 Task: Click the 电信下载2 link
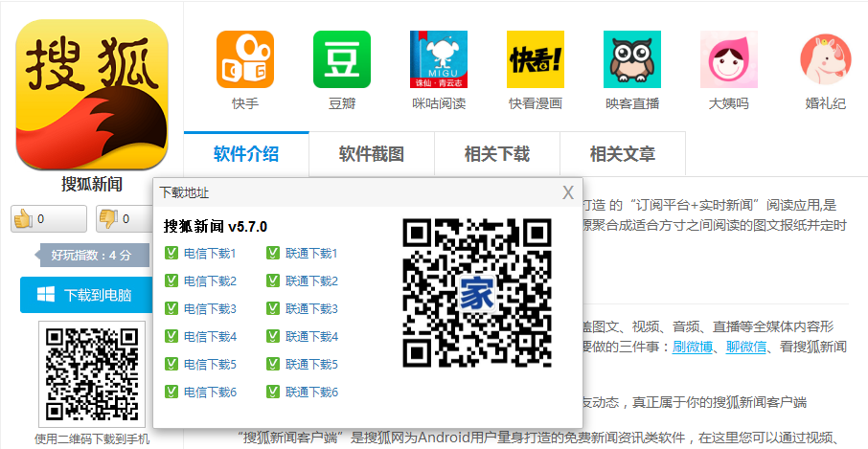click(x=211, y=281)
